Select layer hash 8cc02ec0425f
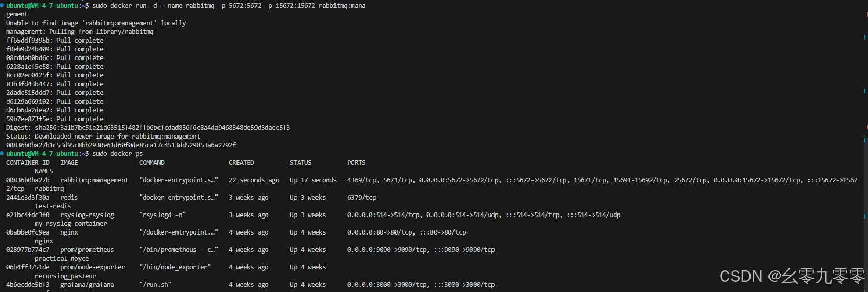Viewport: 868px width, 292px height. pos(28,75)
